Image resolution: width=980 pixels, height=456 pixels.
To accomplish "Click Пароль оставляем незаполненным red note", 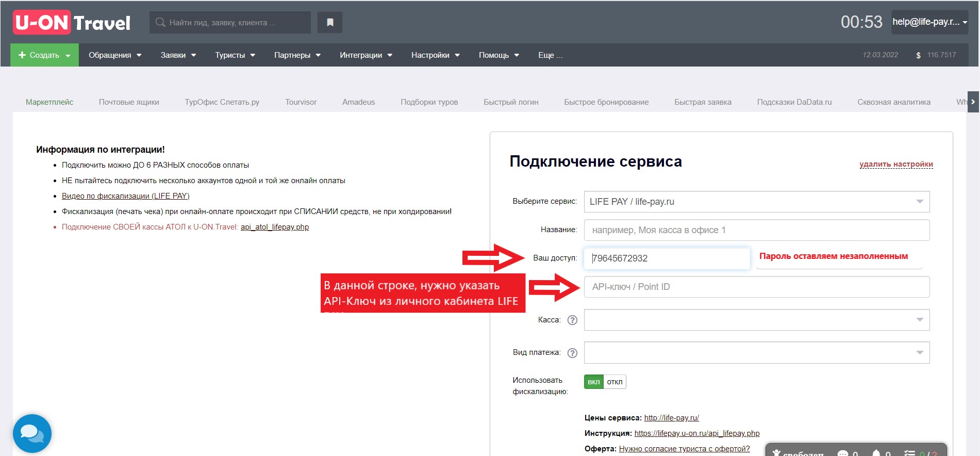I will [x=834, y=256].
